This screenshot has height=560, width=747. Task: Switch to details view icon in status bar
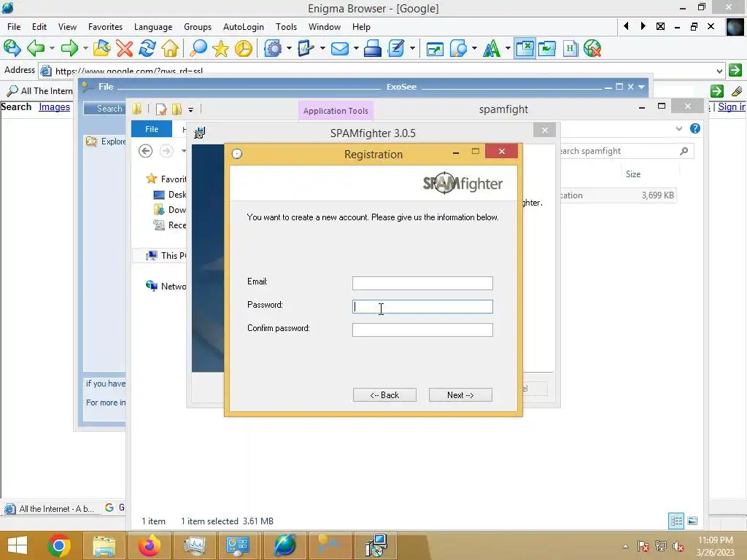[x=676, y=521]
